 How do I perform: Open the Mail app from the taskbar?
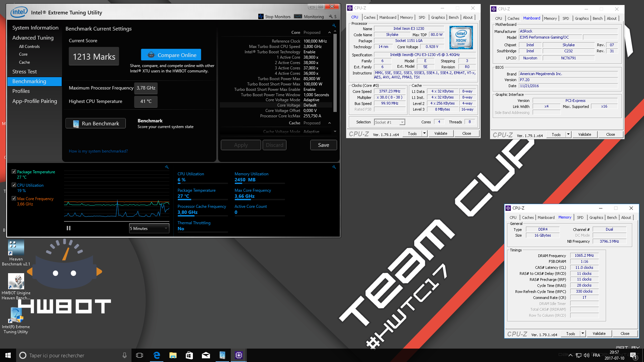pos(206,355)
